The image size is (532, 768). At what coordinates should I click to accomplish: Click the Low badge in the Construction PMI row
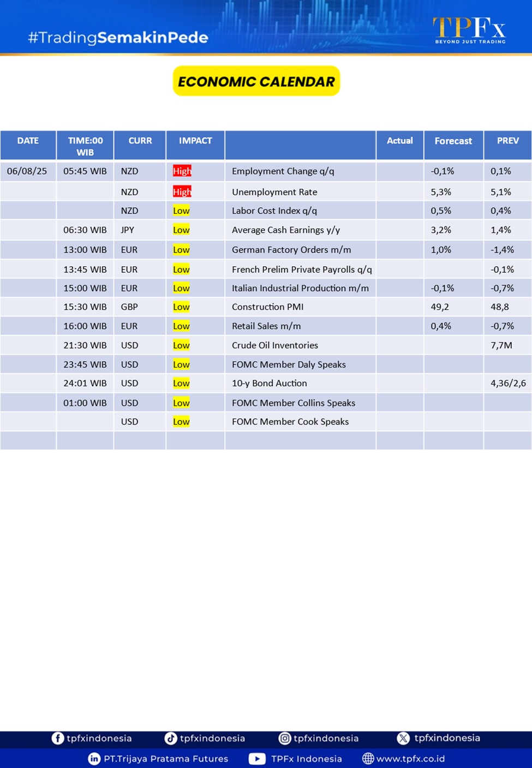[x=181, y=307]
